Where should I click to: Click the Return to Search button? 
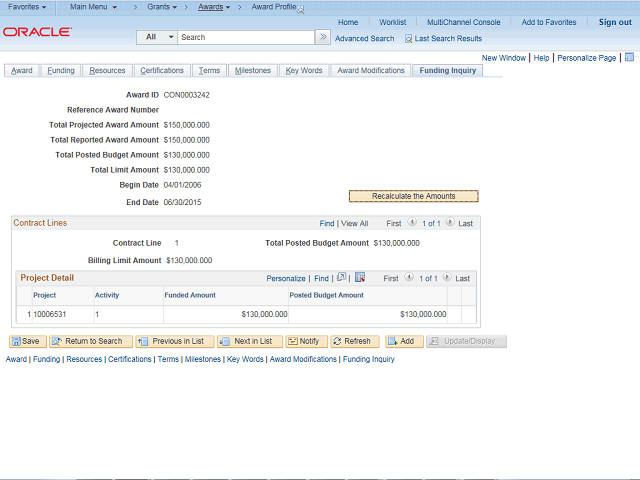(91, 341)
